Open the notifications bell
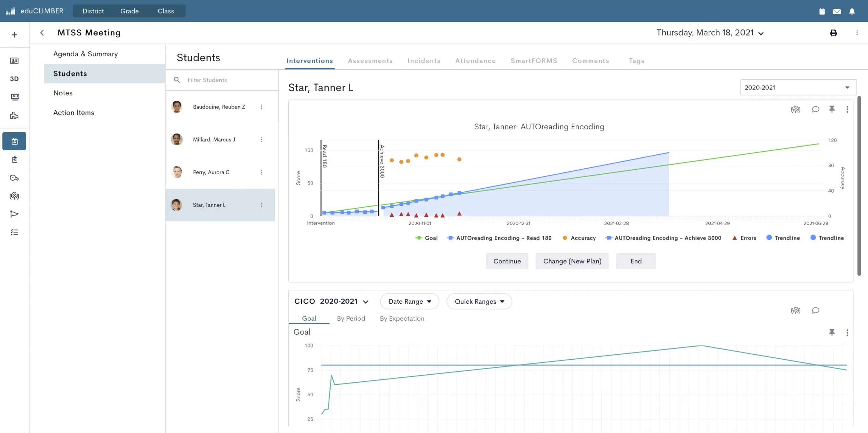 852,11
